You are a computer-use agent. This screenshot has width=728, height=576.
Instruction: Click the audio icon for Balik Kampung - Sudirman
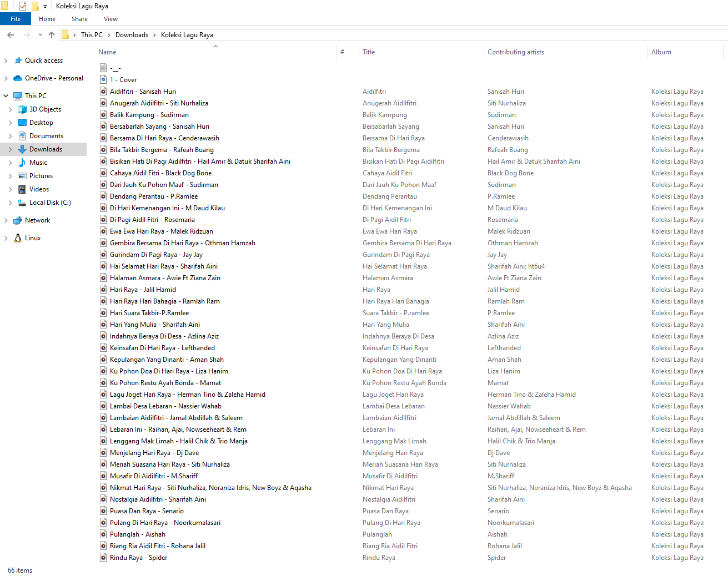coord(103,115)
